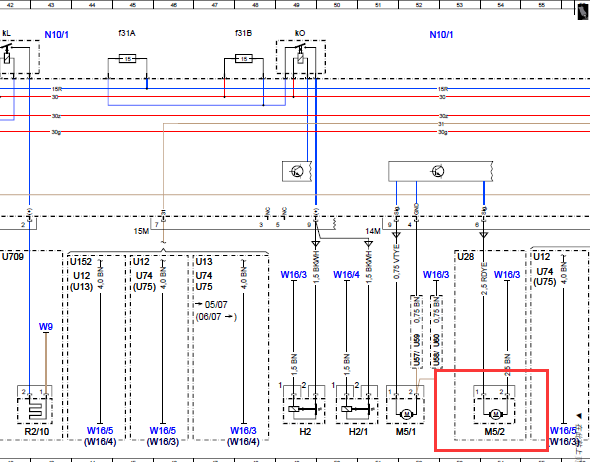Click column number 45 on the top ruler
600x462 pixels.
pyautogui.click(x=133, y=5)
